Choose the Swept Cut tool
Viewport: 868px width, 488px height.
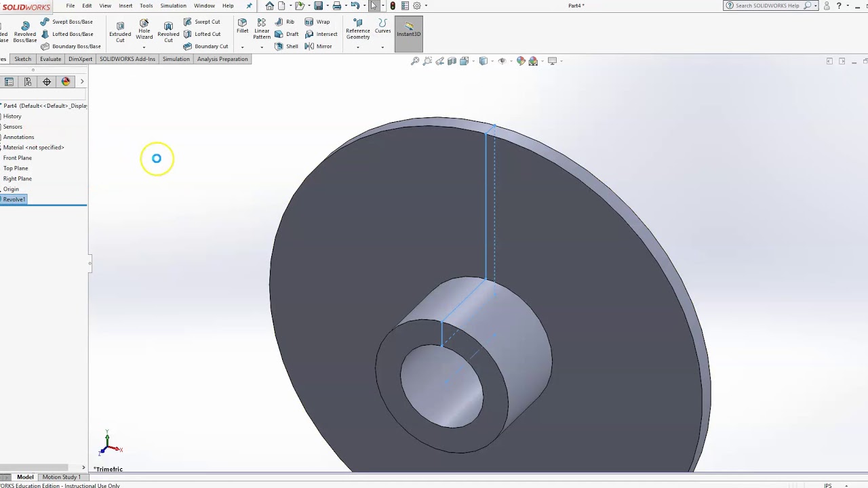click(201, 22)
